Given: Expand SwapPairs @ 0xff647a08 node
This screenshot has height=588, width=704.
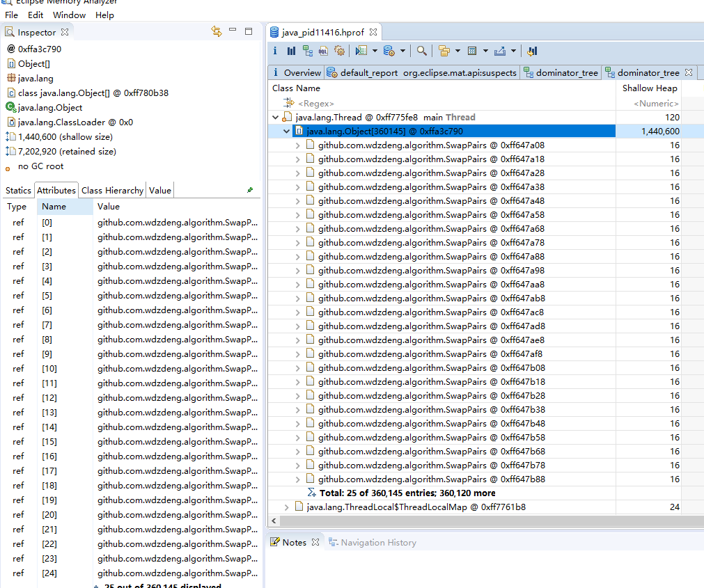Looking at the screenshot, I should 297,145.
